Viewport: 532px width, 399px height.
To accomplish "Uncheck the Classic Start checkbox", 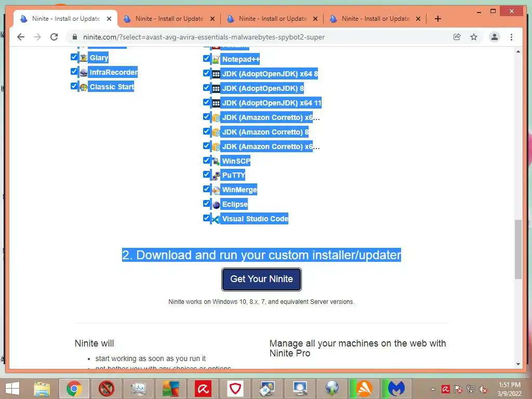I will click(74, 86).
